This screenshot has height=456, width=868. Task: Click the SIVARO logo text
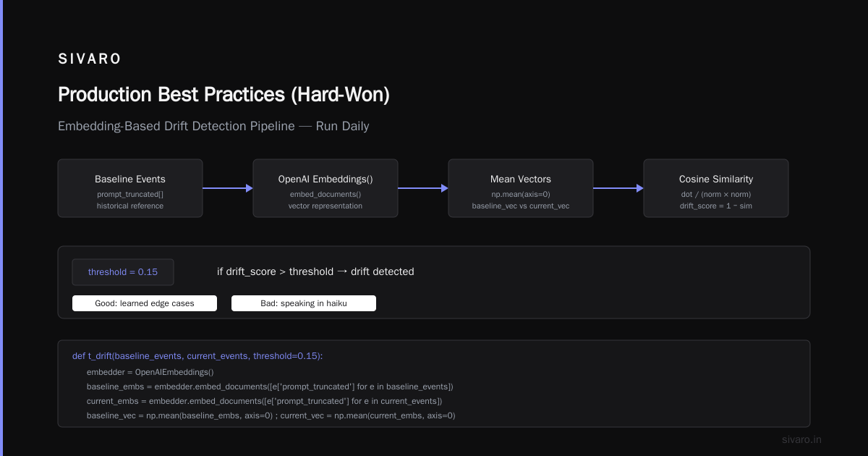(x=90, y=59)
